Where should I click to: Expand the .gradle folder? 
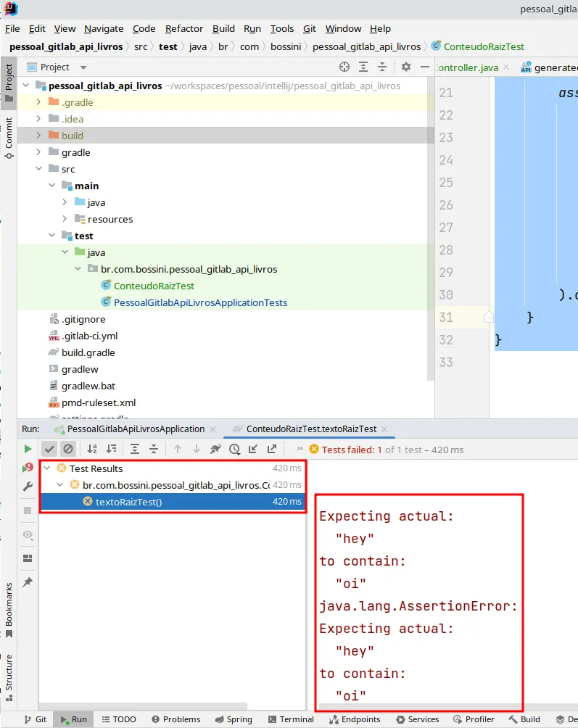[39, 102]
